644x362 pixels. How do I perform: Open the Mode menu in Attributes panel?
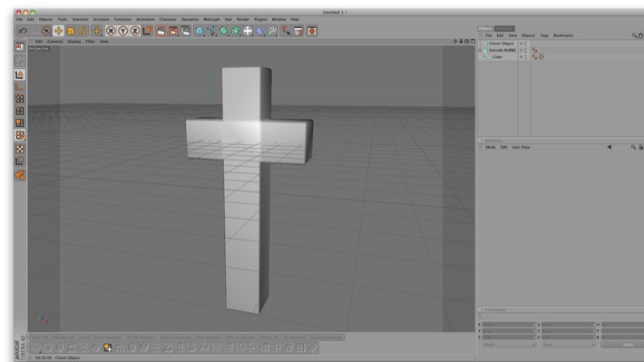pos(491,147)
